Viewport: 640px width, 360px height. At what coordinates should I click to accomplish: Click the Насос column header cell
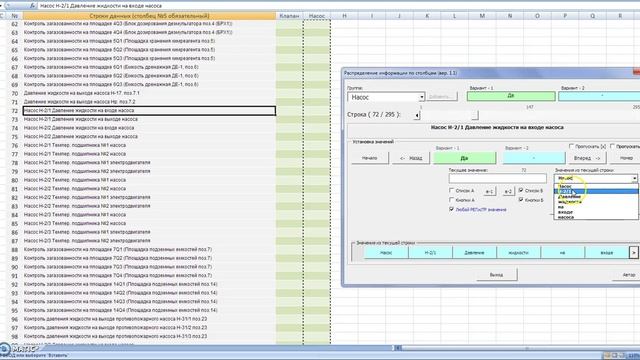click(x=317, y=16)
